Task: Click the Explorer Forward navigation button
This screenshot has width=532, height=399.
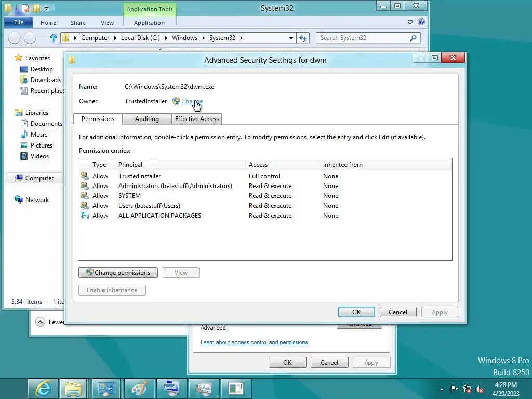Action: [x=30, y=37]
